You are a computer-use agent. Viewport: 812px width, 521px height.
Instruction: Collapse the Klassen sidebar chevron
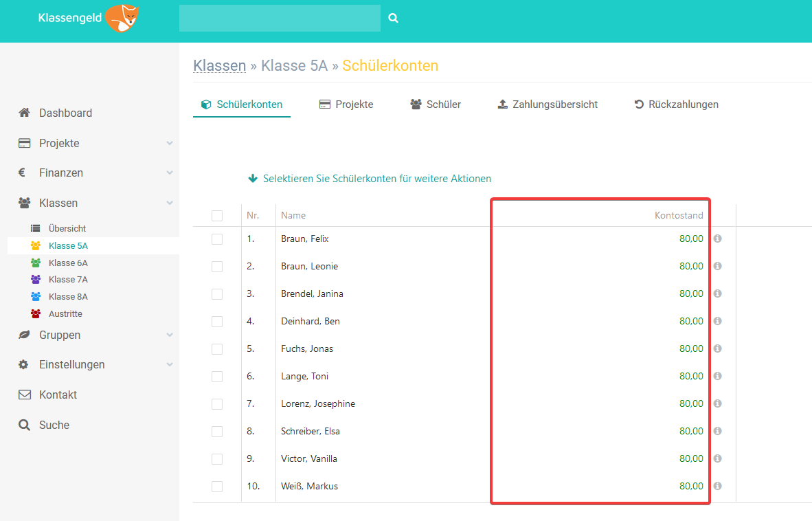click(x=170, y=203)
